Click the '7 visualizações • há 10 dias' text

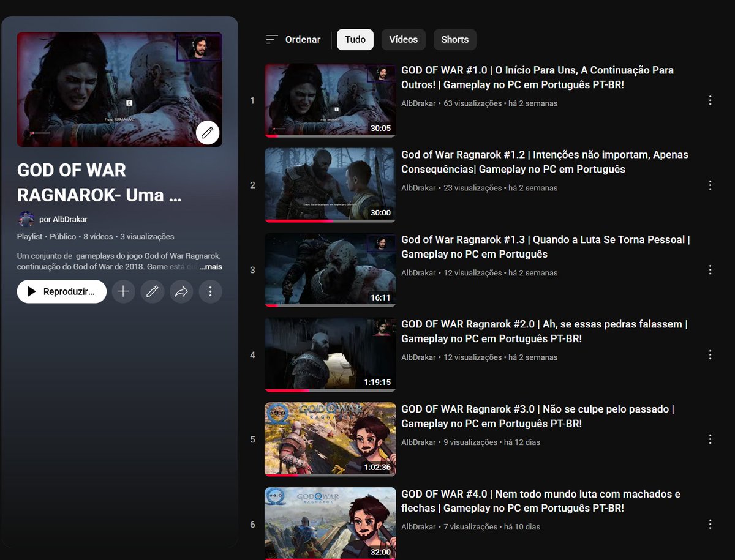click(x=492, y=526)
